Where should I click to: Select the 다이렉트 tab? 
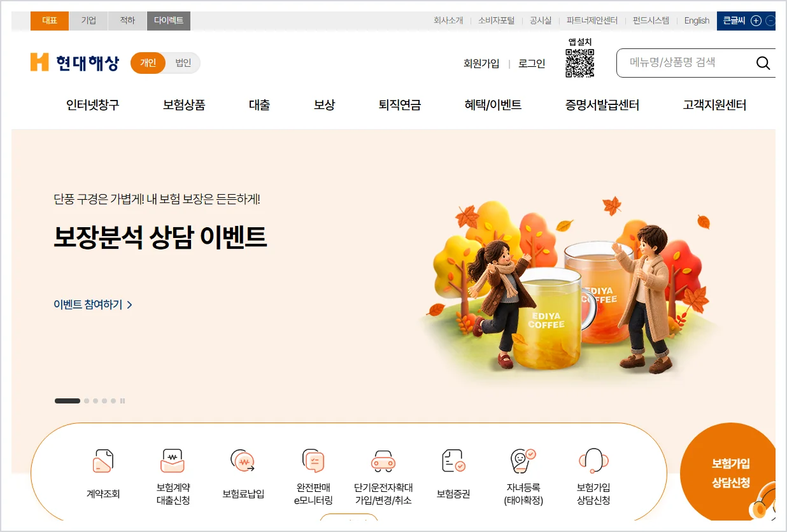169,20
